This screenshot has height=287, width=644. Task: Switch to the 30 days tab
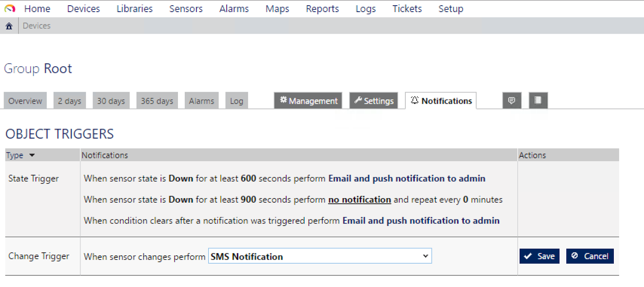click(111, 101)
